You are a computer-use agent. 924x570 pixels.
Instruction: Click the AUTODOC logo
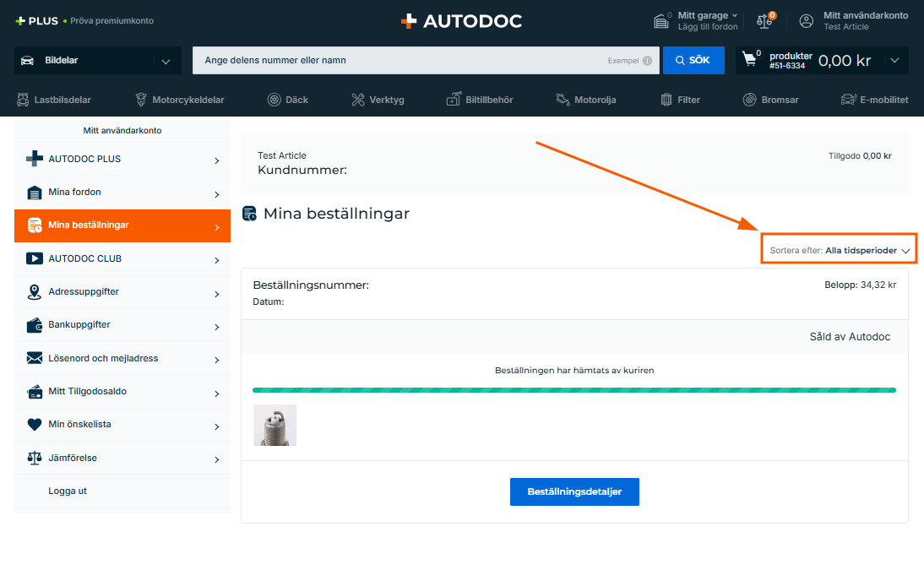coord(461,21)
